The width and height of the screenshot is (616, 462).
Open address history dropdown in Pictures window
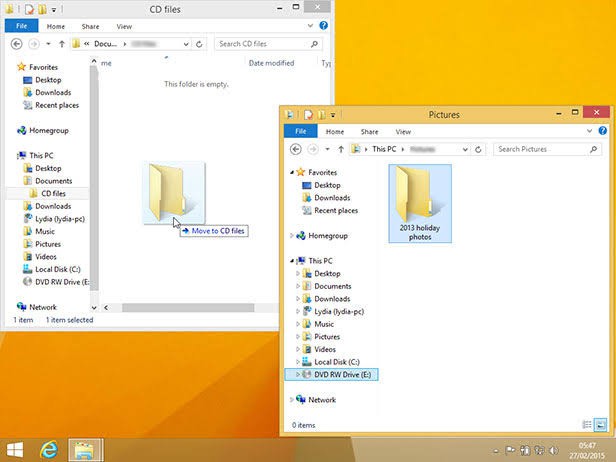pyautogui.click(x=465, y=149)
